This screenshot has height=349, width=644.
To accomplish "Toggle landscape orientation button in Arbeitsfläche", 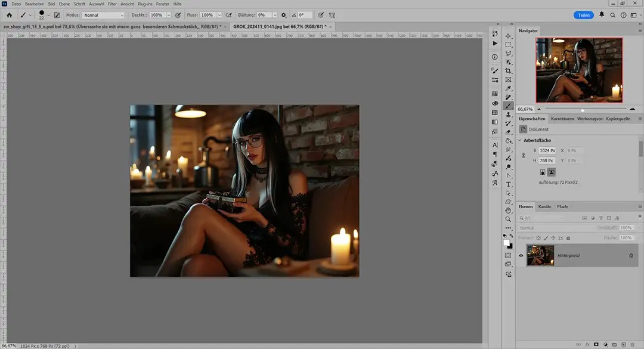I will coord(552,172).
